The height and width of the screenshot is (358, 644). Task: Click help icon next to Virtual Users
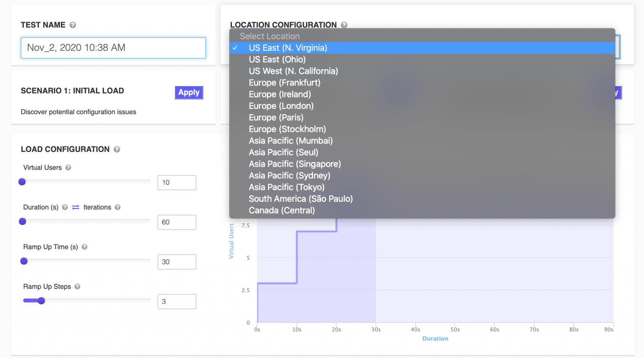[68, 167]
